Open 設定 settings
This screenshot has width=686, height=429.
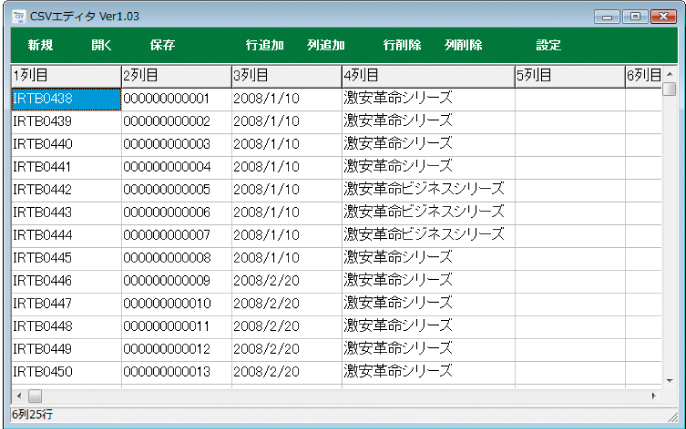pyautogui.click(x=549, y=45)
